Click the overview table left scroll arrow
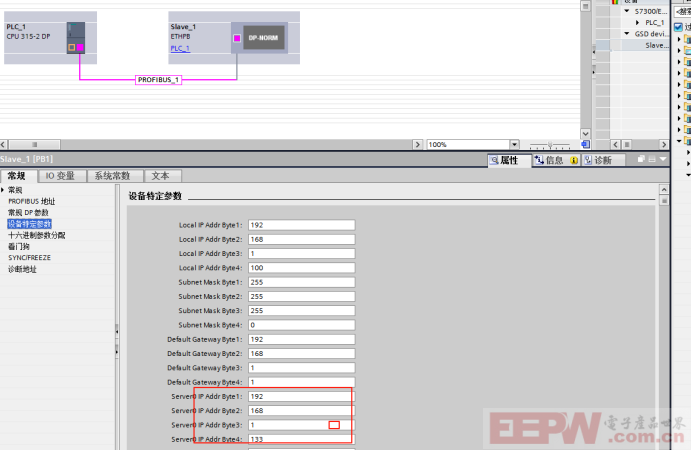The height and width of the screenshot is (450, 691). tap(616, 144)
